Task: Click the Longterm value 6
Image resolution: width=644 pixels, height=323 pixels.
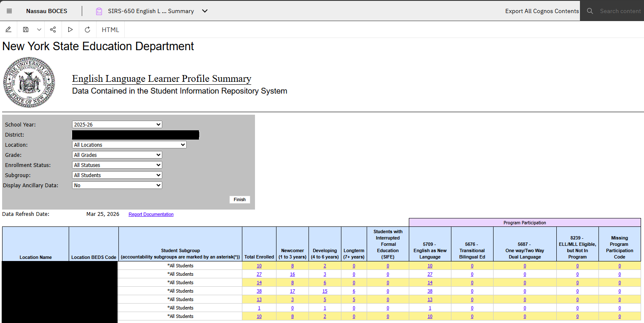Action: [x=354, y=291]
